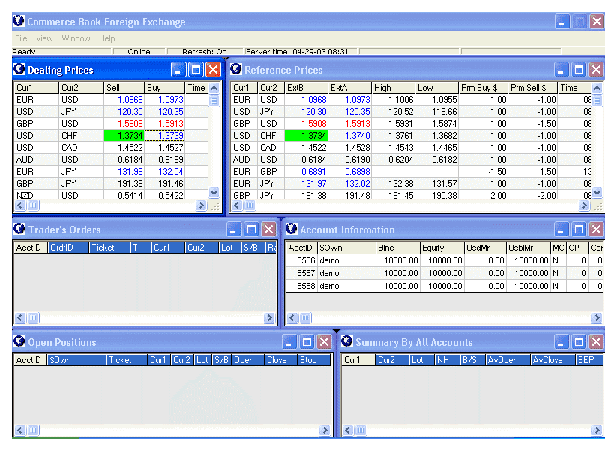This screenshot has height=453, width=616.
Task: Click the Sell column header in Dealing Prices
Action: (x=123, y=88)
